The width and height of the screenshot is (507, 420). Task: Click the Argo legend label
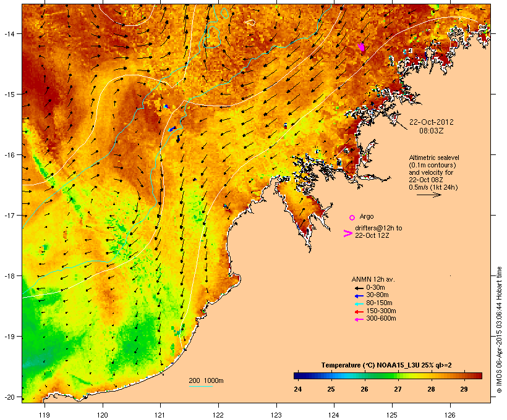pos(367,216)
